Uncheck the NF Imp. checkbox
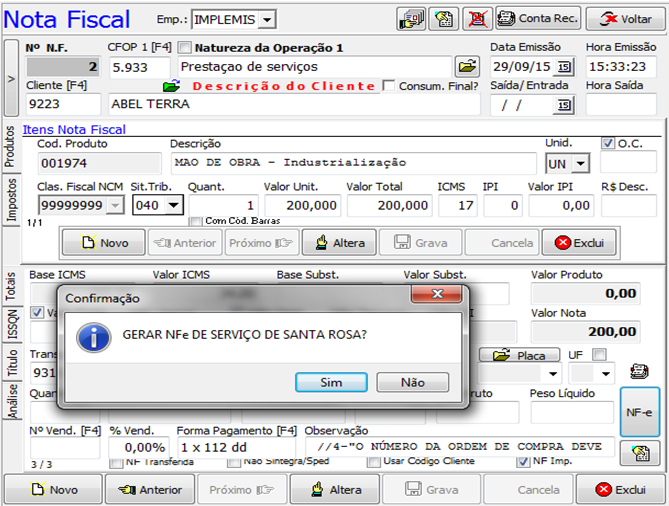 point(523,462)
